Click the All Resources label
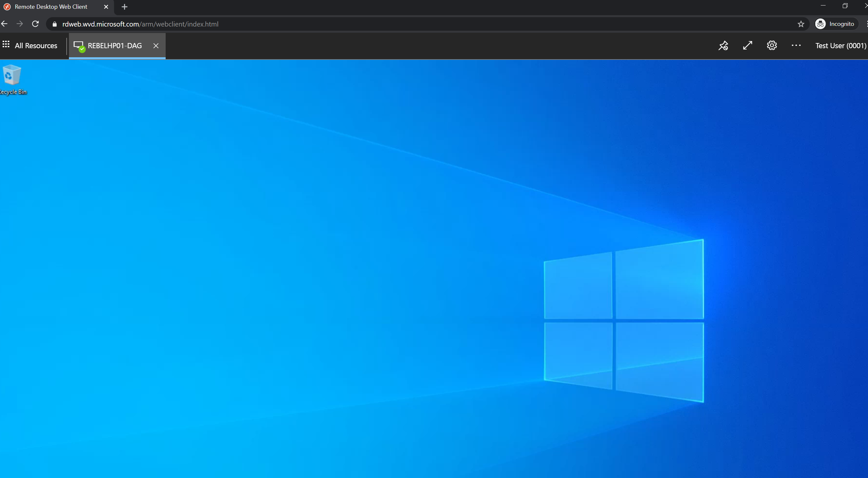Screen dimensions: 868x478 [36, 45]
